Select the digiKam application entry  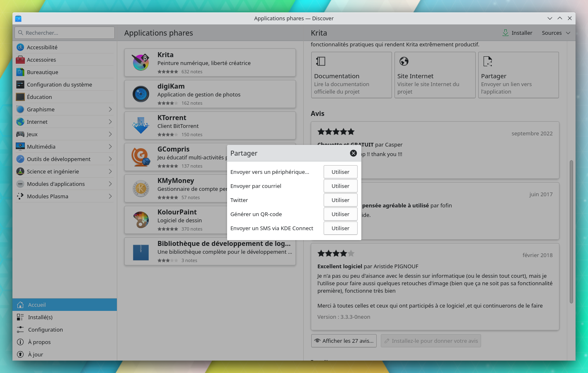[x=210, y=94]
